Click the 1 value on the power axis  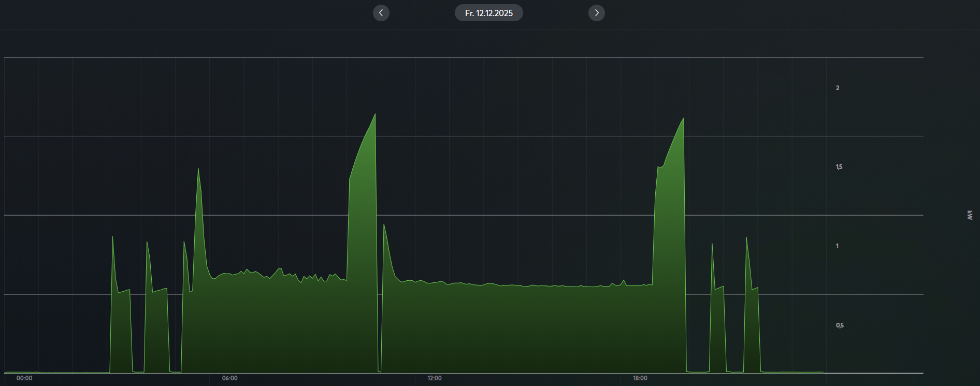click(837, 246)
